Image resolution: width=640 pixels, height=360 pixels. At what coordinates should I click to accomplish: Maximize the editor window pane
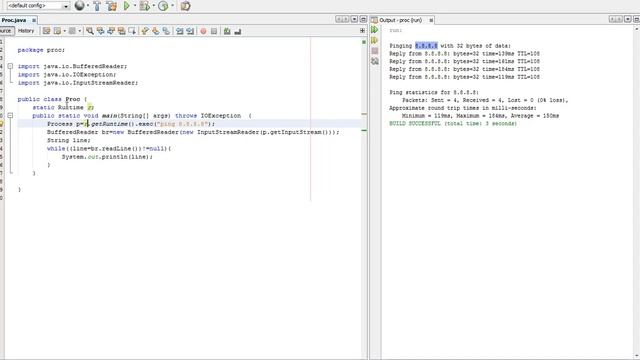(363, 20)
